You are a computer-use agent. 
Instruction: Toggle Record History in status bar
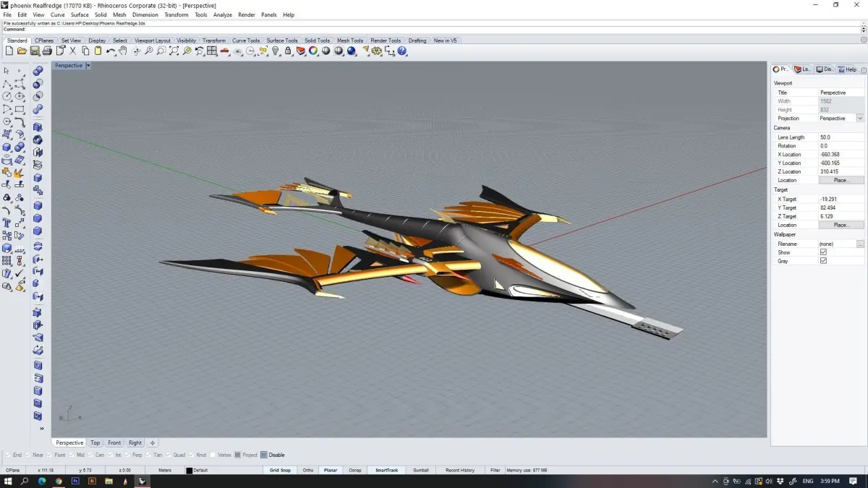point(460,470)
